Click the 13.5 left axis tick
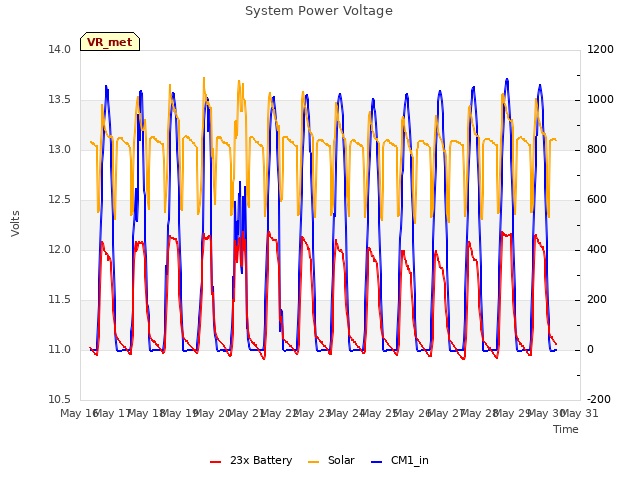 59,100
